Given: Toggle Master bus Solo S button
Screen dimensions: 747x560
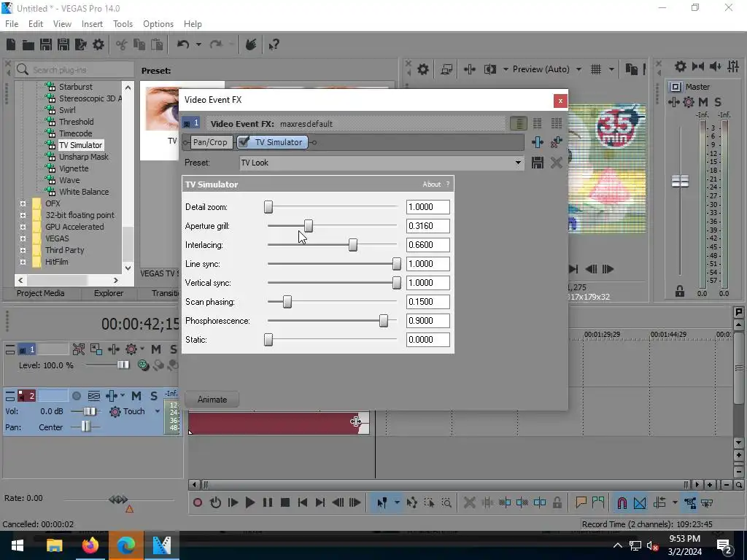Looking at the screenshot, I should pyautogui.click(x=718, y=102).
